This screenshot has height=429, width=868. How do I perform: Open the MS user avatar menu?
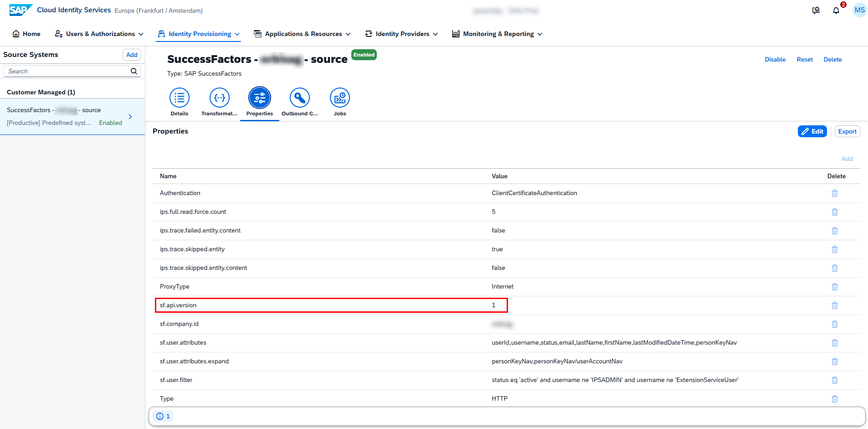tap(859, 10)
